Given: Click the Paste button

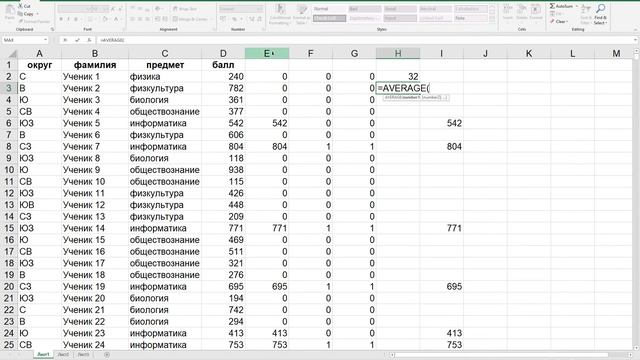Looking at the screenshot, I should tap(9, 13).
